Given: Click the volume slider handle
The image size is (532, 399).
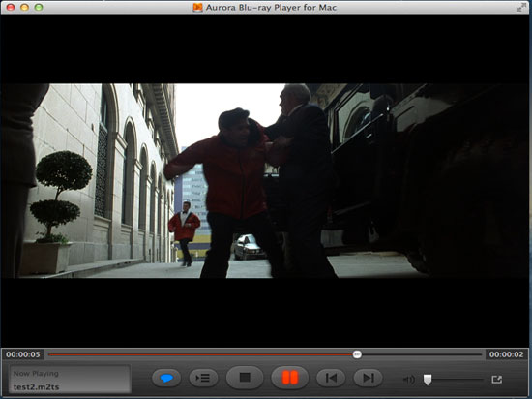Looking at the screenshot, I should [428, 380].
